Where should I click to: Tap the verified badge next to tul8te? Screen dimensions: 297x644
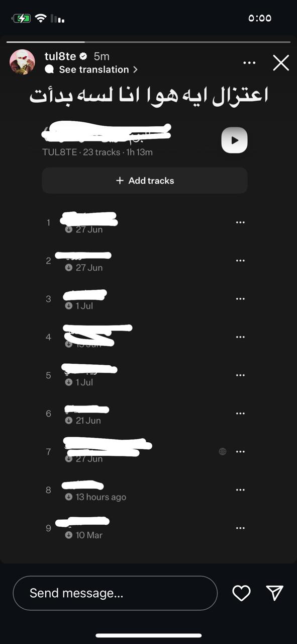pyautogui.click(x=84, y=56)
